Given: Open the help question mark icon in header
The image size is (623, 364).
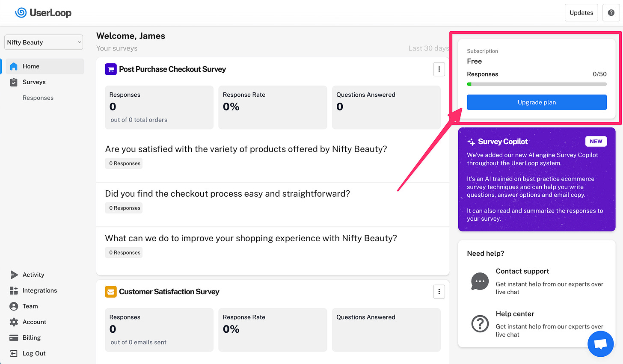Looking at the screenshot, I should tap(611, 13).
